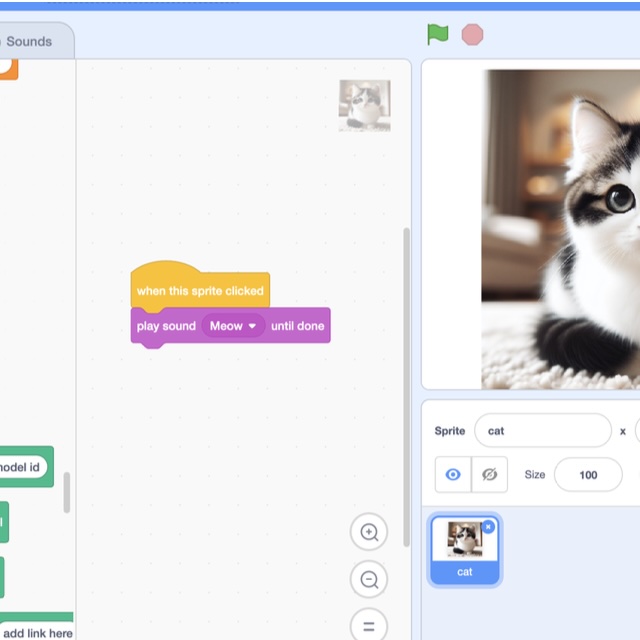Reset workspace zoom with equals icon
This screenshot has height=640, width=640.
pos(369,625)
